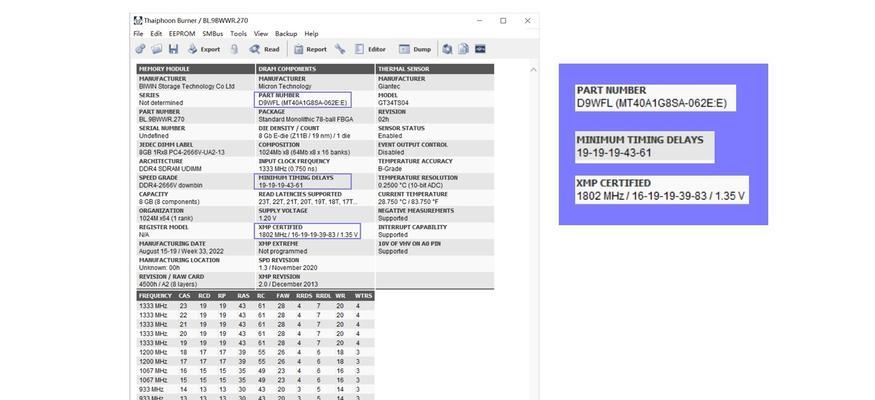Open the File menu
Screen dimensions: 875x400
tap(138, 34)
